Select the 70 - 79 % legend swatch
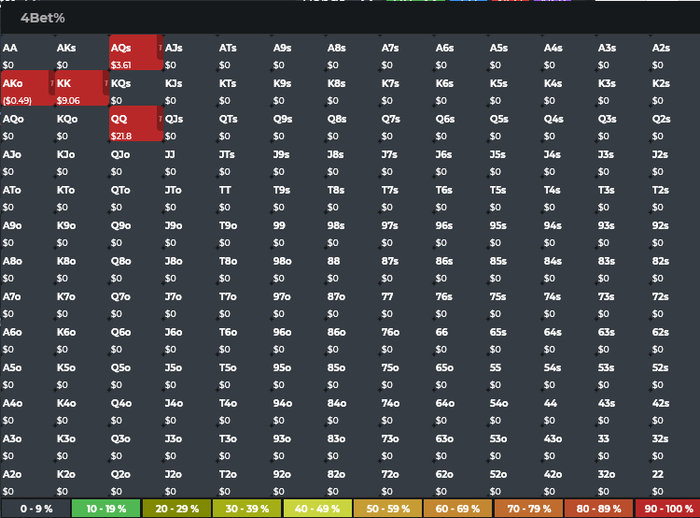This screenshot has width=700, height=518. tap(529, 509)
